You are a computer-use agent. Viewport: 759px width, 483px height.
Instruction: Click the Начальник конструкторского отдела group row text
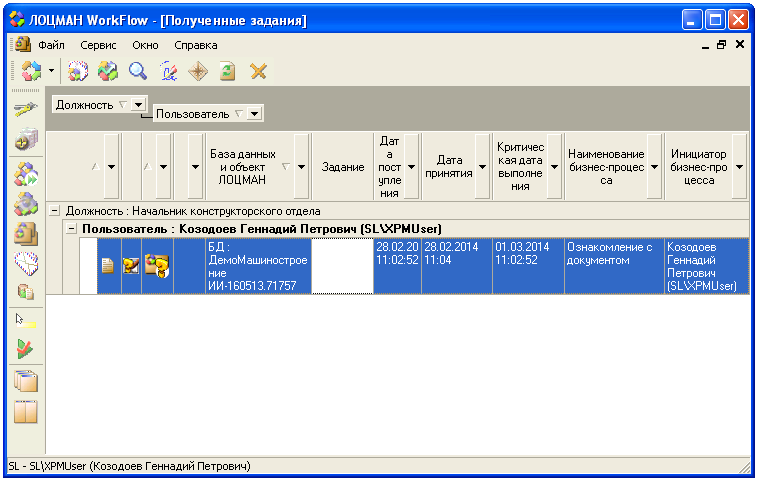pyautogui.click(x=193, y=211)
